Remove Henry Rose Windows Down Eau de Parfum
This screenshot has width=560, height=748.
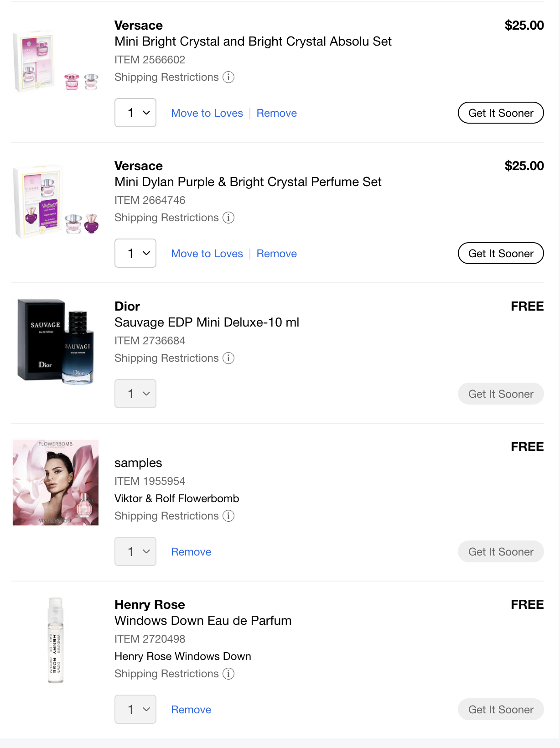[x=191, y=710]
